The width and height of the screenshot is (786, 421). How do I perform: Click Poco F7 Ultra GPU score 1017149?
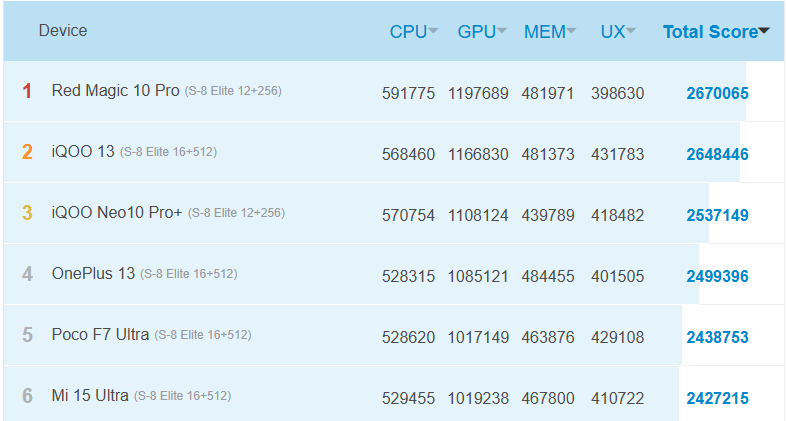click(x=478, y=337)
